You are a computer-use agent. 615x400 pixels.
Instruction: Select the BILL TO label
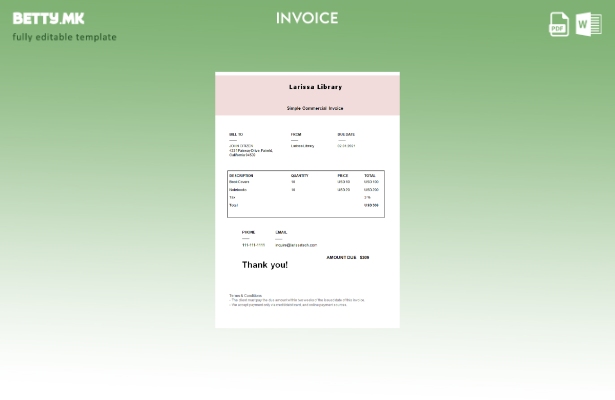(x=236, y=134)
